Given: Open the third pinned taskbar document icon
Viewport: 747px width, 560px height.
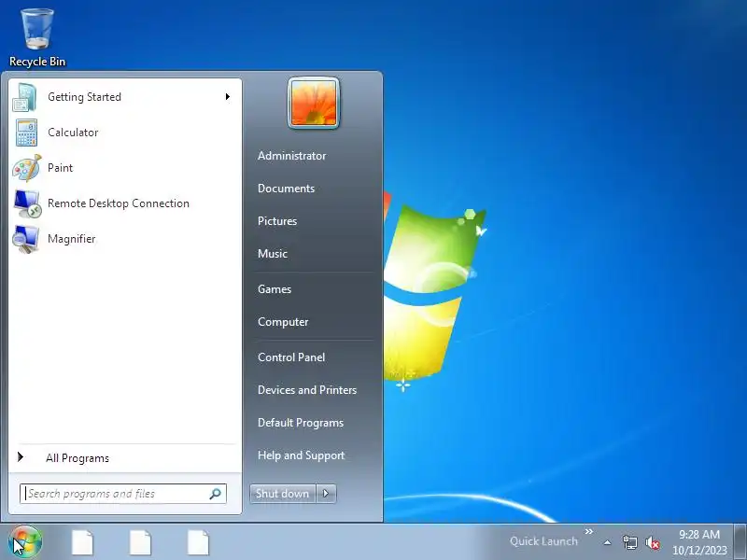Looking at the screenshot, I should coord(198,542).
